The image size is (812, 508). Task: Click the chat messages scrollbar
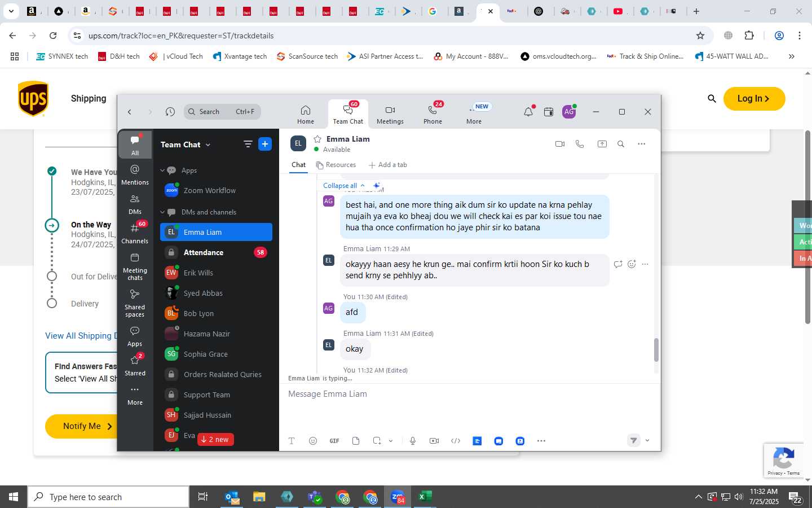click(x=656, y=350)
